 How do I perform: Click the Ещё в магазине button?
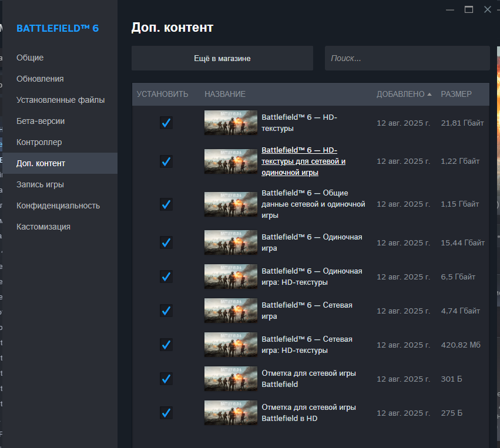pos(222,58)
